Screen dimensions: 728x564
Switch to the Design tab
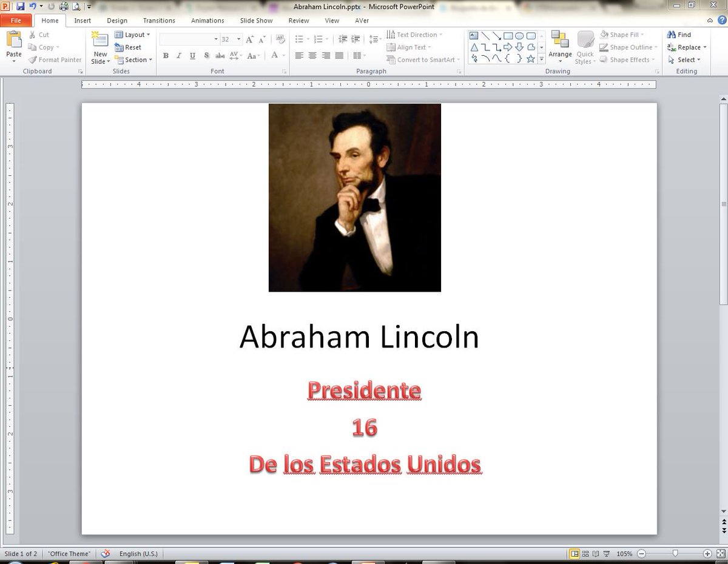click(x=117, y=21)
